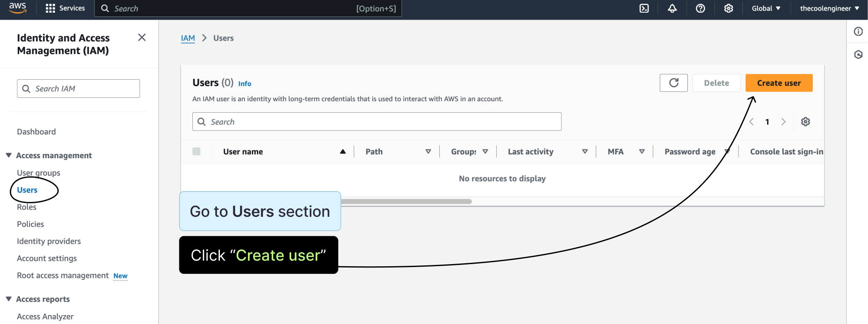
Task: Open Dashboard in sidebar
Action: pyautogui.click(x=36, y=132)
